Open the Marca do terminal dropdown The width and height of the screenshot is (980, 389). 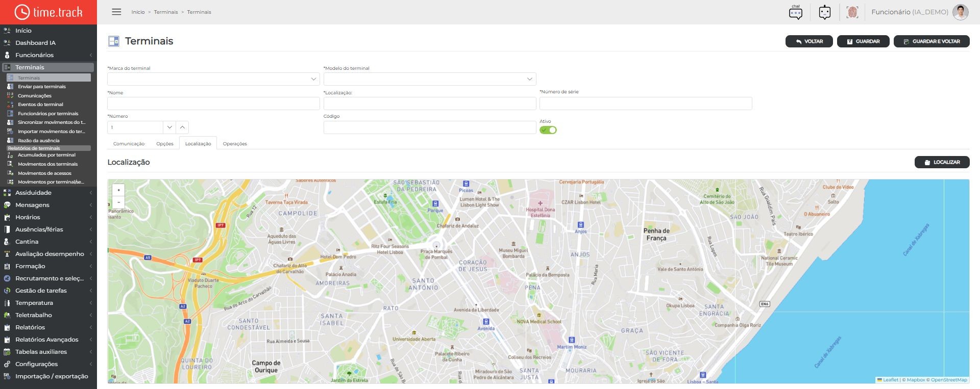[x=213, y=79]
